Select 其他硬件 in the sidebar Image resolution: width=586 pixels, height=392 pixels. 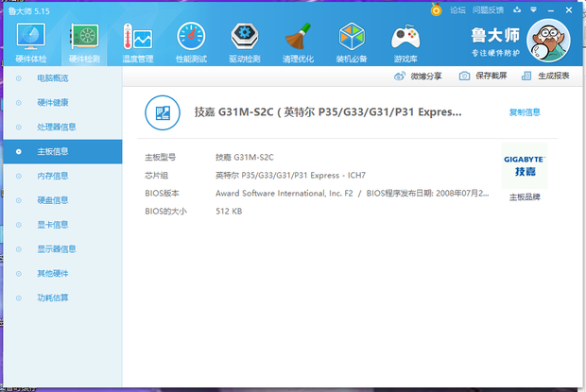pos(62,274)
